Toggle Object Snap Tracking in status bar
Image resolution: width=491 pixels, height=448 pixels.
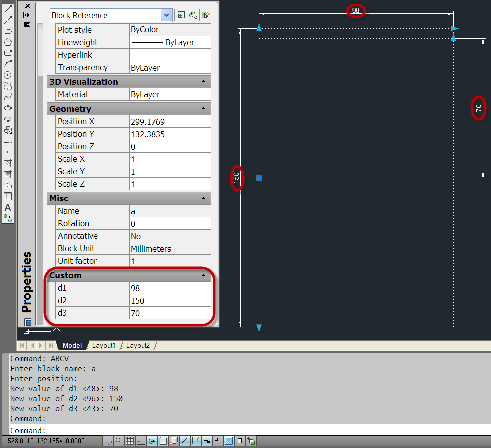pos(185,441)
